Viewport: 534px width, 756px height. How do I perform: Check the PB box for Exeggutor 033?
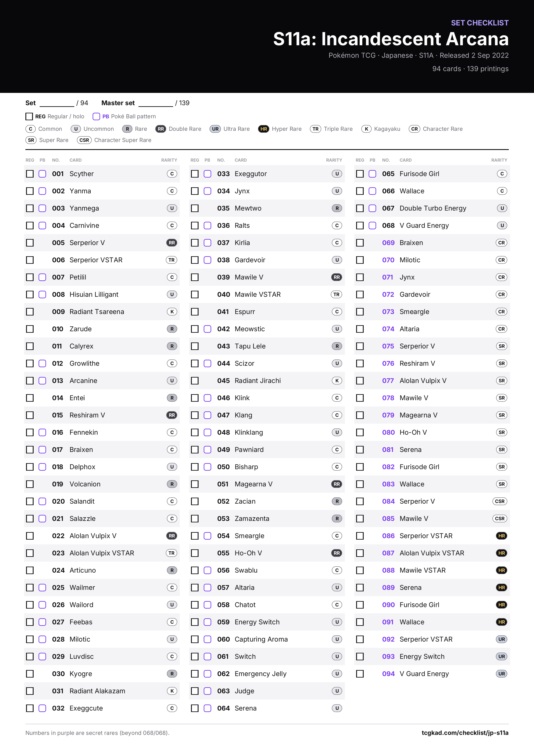[207, 174]
